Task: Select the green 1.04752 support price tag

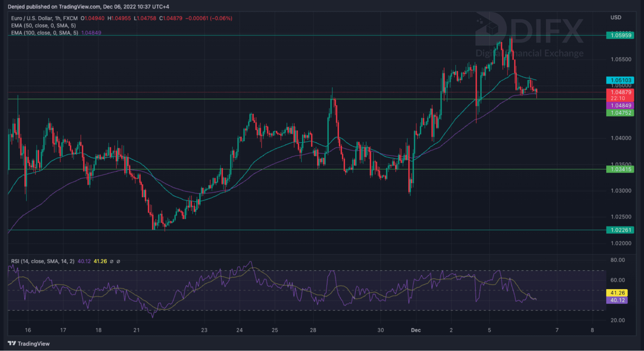Action: (620, 113)
